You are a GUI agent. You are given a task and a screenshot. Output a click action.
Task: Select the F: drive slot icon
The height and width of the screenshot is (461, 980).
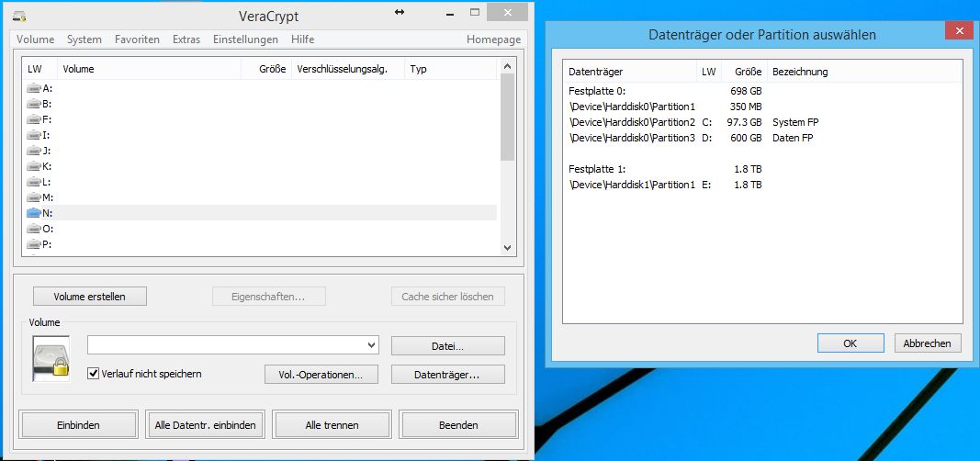(33, 119)
